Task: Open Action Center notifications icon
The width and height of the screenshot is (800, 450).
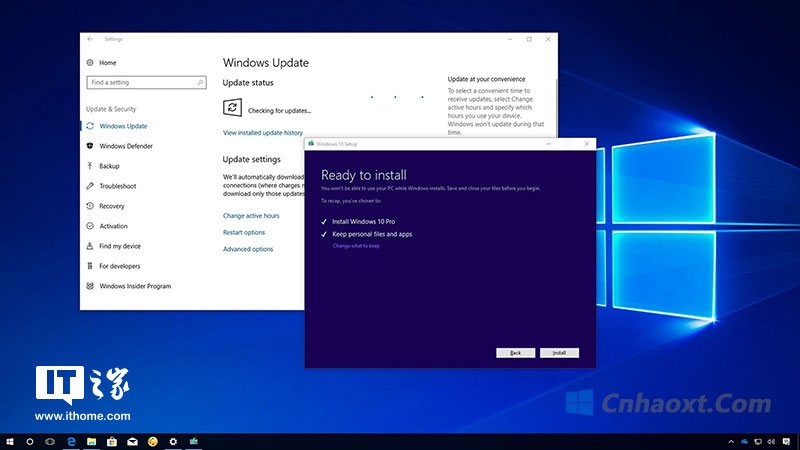Action: point(786,442)
